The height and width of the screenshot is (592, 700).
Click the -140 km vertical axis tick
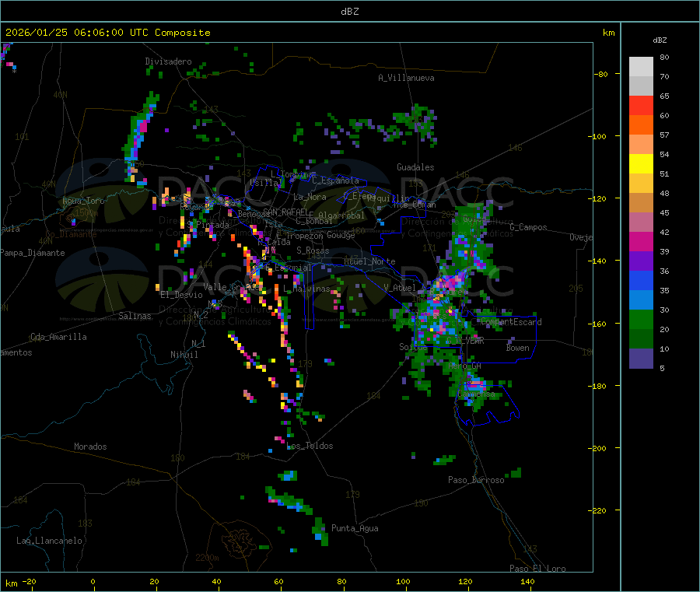point(600,261)
